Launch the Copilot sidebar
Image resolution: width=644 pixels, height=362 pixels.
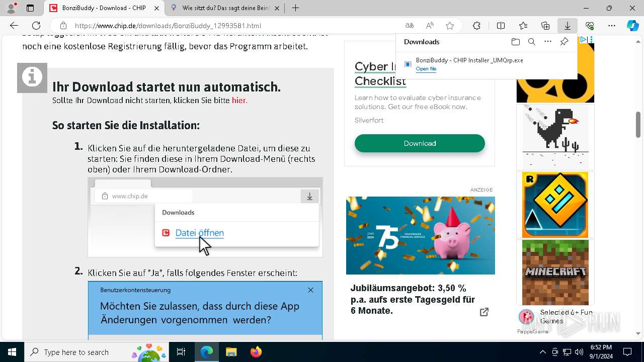632,26
